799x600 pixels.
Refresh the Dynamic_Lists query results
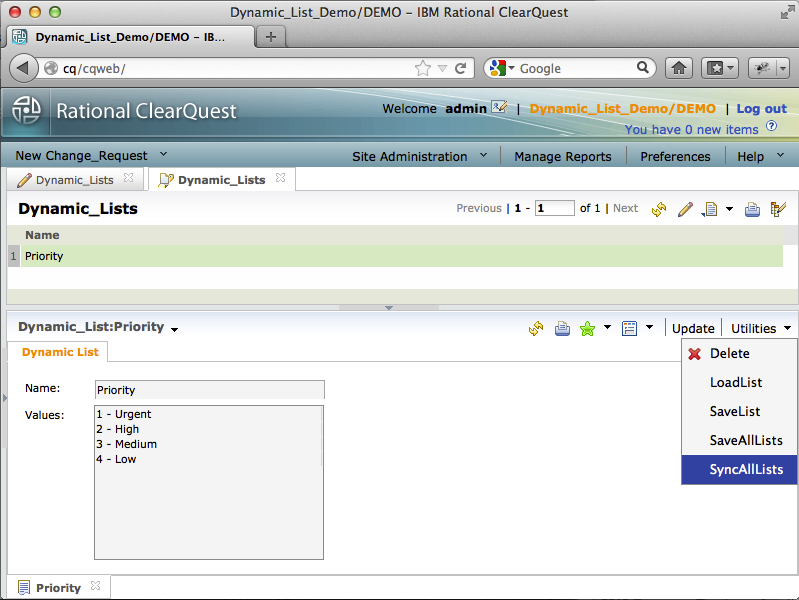coord(659,209)
